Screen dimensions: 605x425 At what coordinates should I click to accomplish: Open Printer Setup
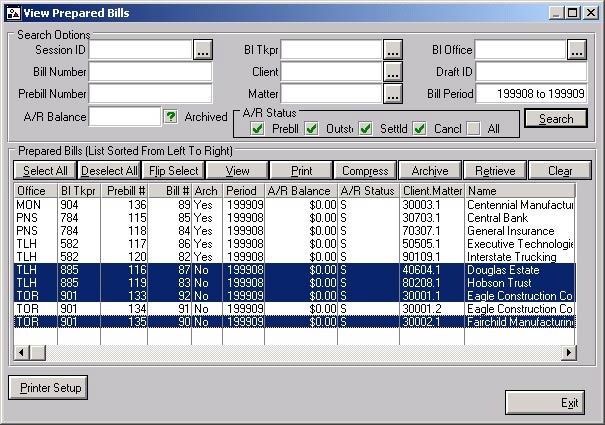48,387
